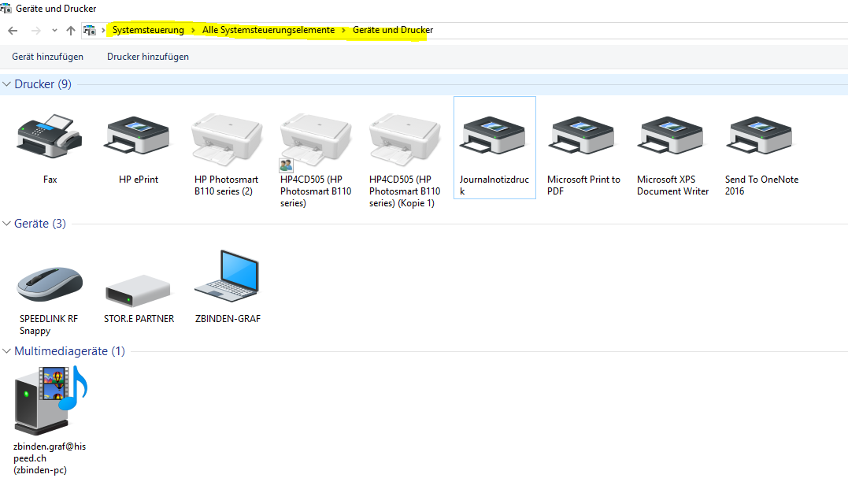Screen dimensions: 848x504
Task: Expand breadcrumb arrow after Alle Systemsteuerungselemente
Action: (x=343, y=30)
